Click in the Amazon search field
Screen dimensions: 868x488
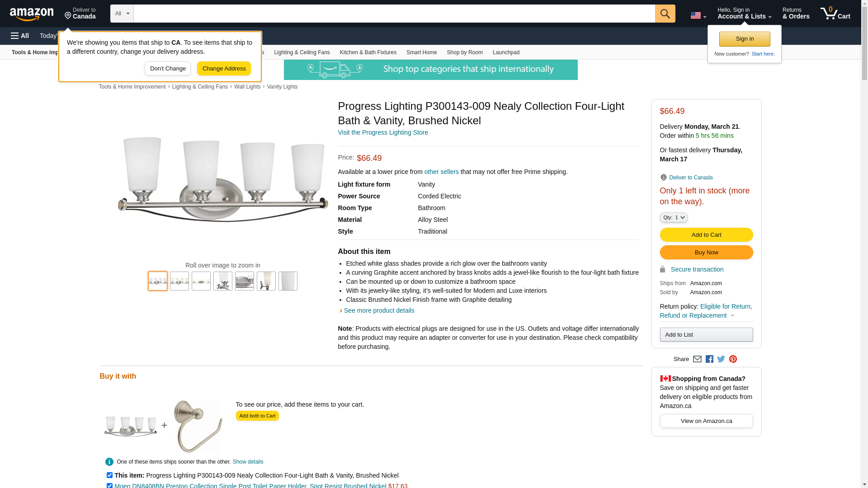(x=394, y=14)
